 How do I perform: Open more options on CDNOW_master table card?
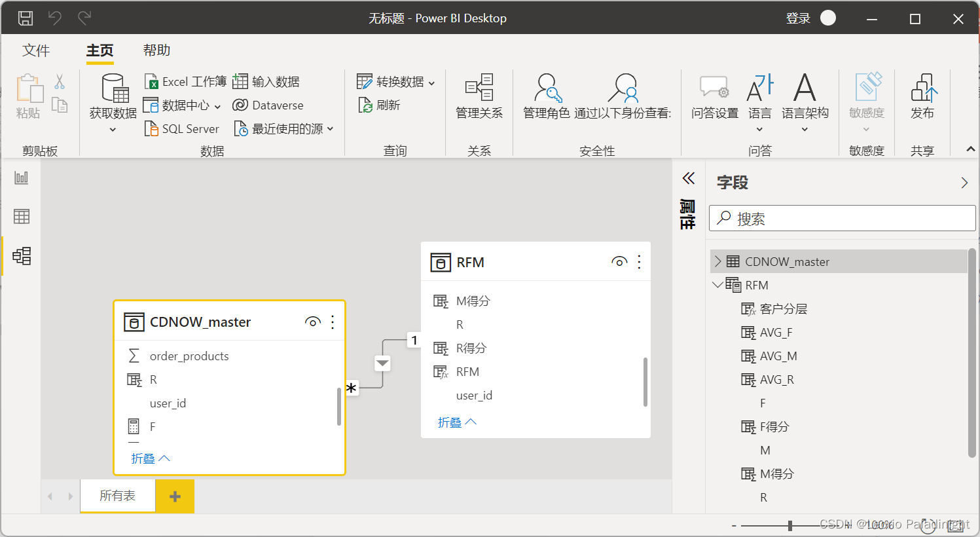point(333,322)
